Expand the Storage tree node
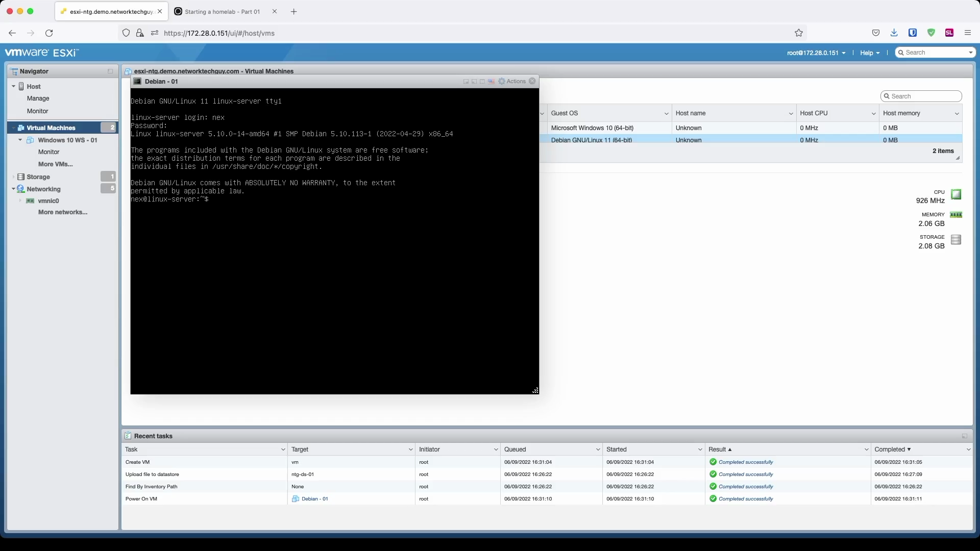This screenshot has height=551, width=980. (13, 177)
